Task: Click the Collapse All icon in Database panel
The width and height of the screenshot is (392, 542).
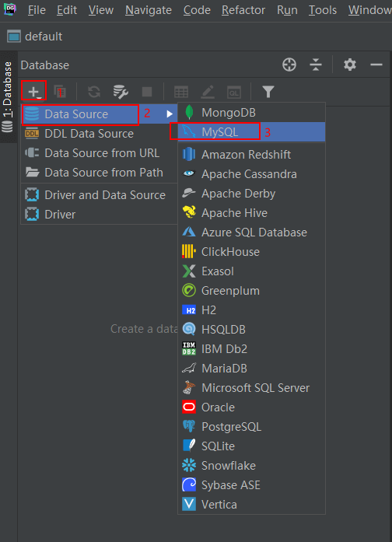Action: (316, 65)
